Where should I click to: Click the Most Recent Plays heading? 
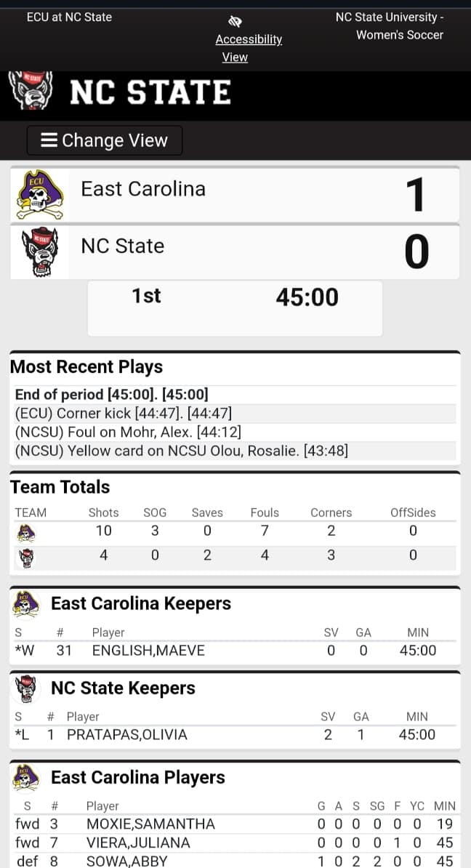(x=86, y=367)
